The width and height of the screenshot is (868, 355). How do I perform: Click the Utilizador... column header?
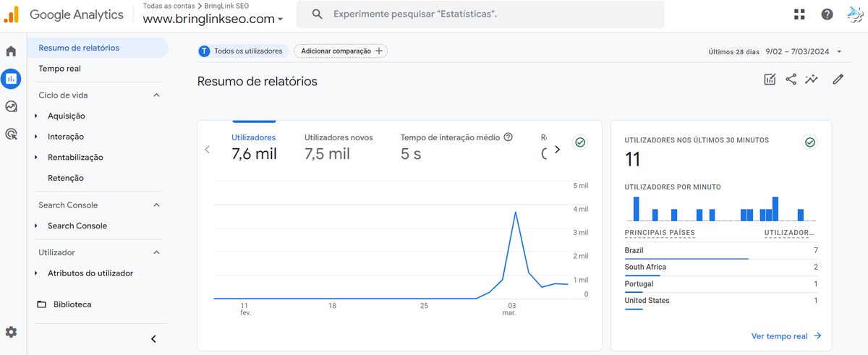pos(789,233)
